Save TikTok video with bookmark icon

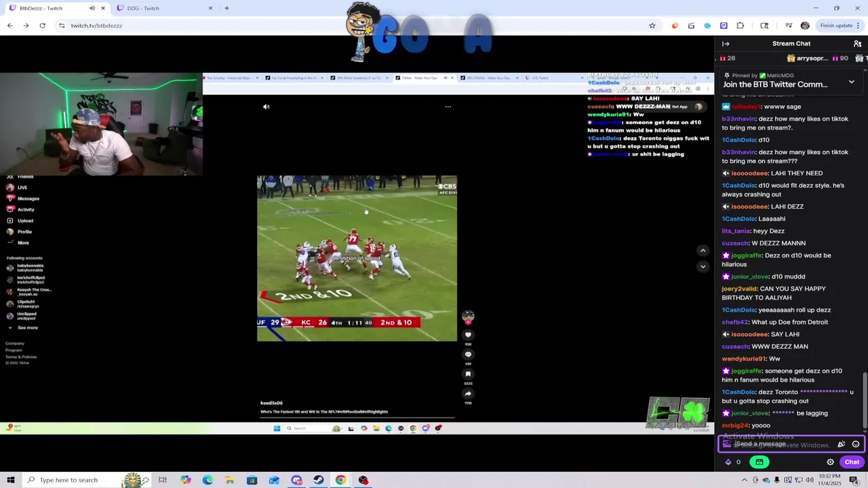coord(468,373)
